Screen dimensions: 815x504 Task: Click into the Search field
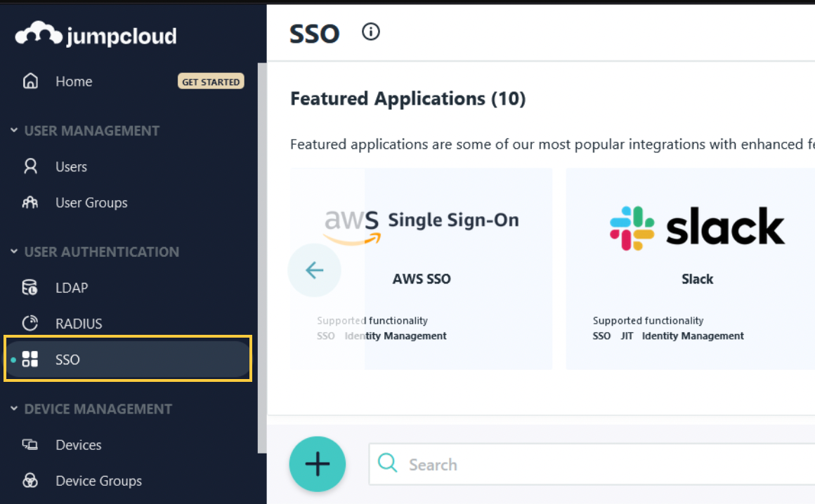pyautogui.click(x=592, y=464)
